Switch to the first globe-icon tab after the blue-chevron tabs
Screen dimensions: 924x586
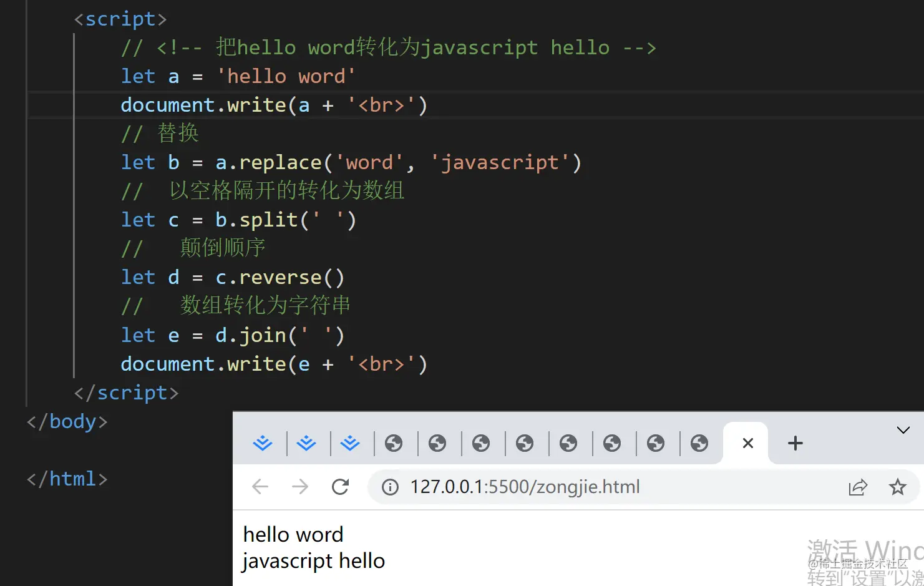[394, 443]
